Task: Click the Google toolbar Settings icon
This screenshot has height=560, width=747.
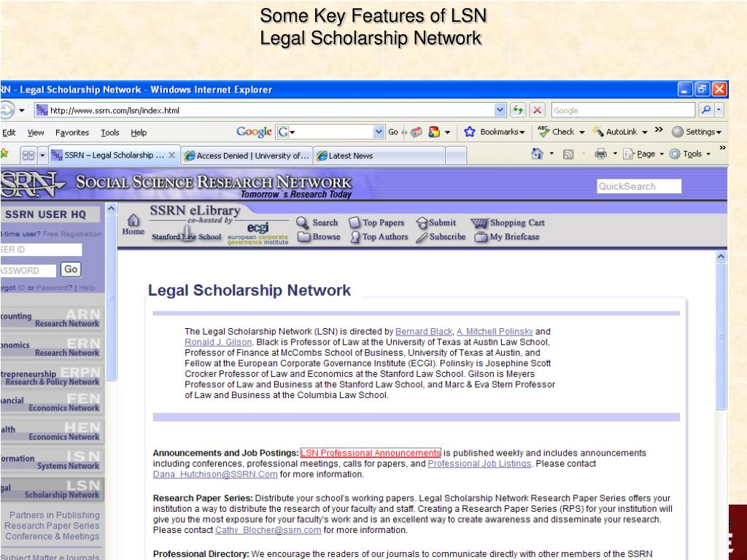Action: pyautogui.click(x=678, y=132)
